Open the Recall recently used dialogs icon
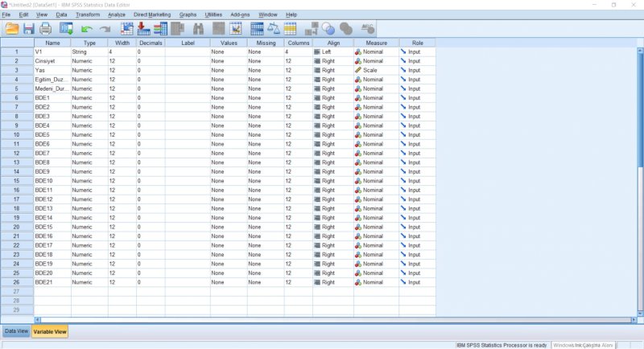Viewport: 644px width, 349px height. (67, 29)
